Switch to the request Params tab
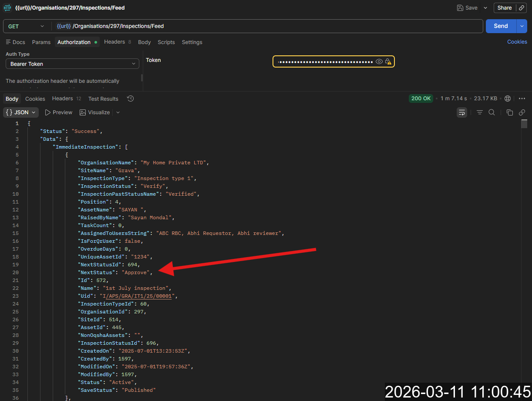532x401 pixels. 41,42
